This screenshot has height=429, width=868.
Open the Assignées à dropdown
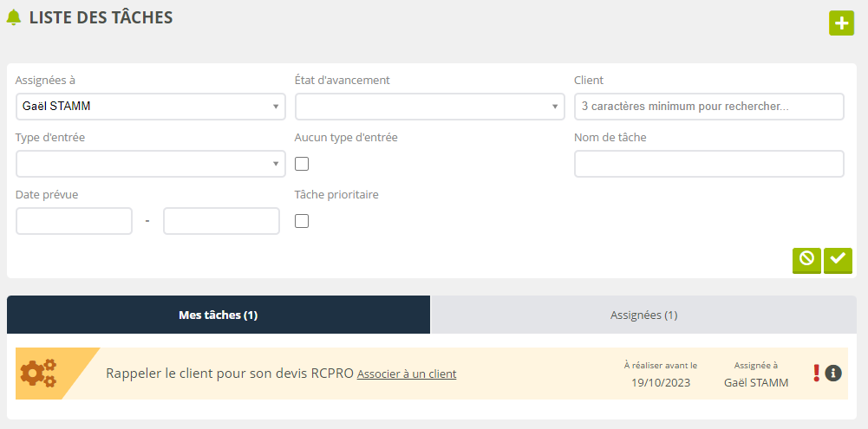[x=150, y=107]
